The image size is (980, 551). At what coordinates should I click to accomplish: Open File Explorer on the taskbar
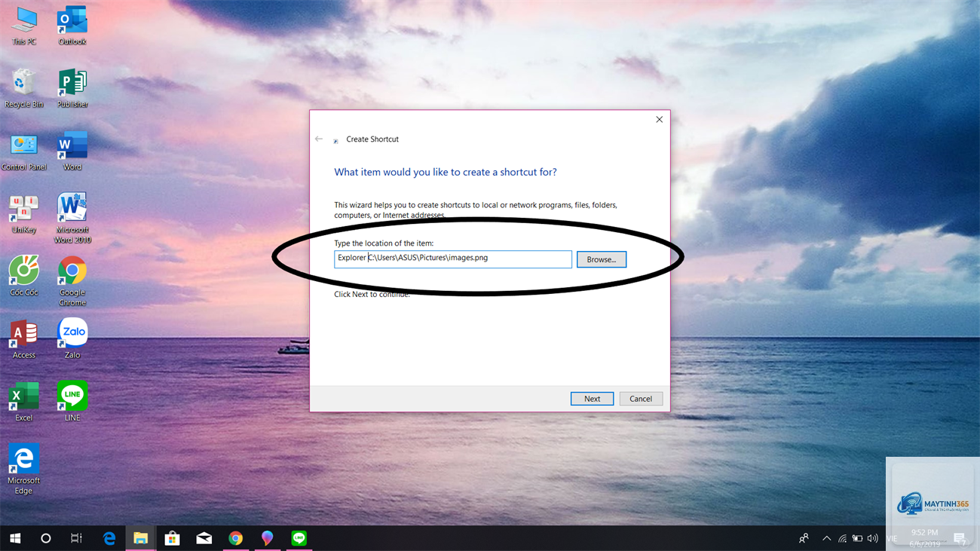[x=141, y=538]
